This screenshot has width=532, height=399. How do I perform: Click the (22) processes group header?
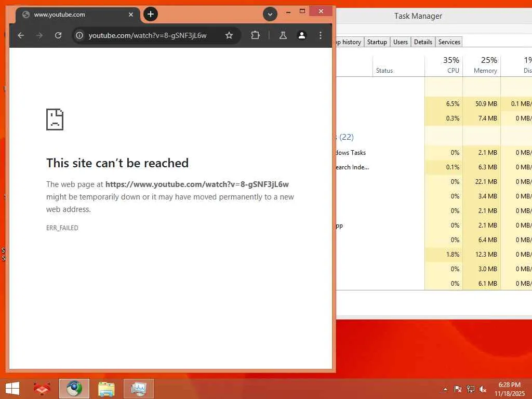[x=346, y=137]
